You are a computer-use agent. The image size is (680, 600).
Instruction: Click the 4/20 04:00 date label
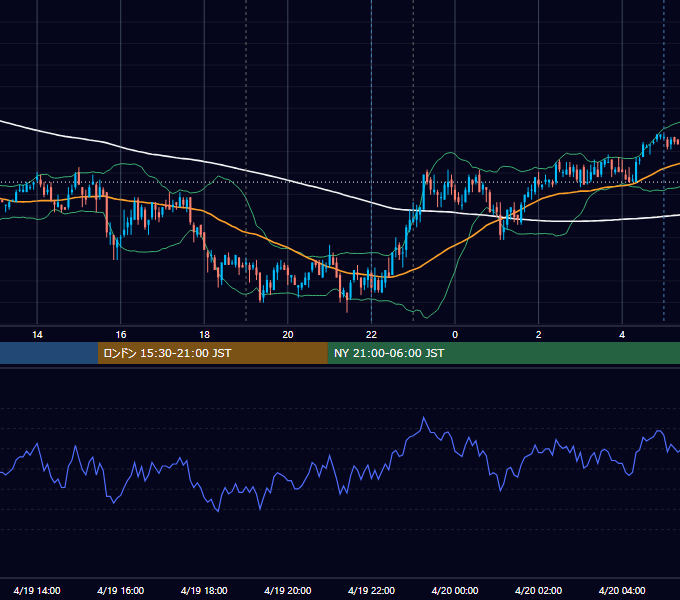pyautogui.click(x=622, y=590)
